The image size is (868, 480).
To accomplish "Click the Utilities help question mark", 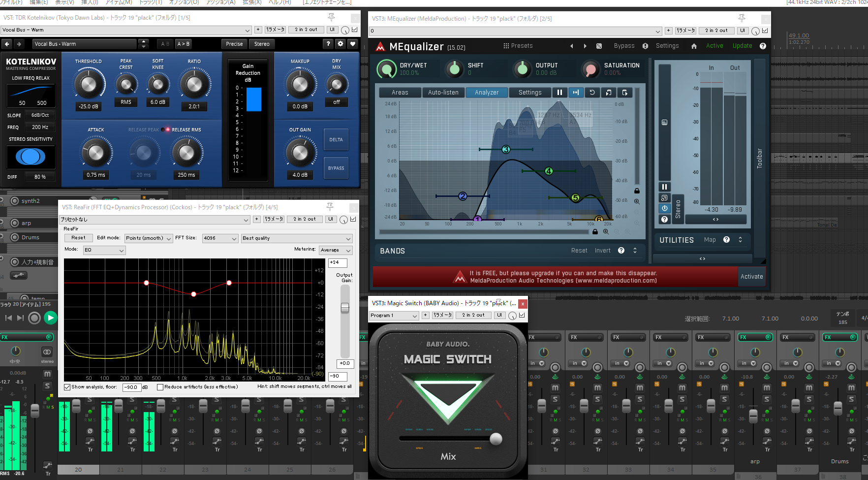I will point(726,240).
